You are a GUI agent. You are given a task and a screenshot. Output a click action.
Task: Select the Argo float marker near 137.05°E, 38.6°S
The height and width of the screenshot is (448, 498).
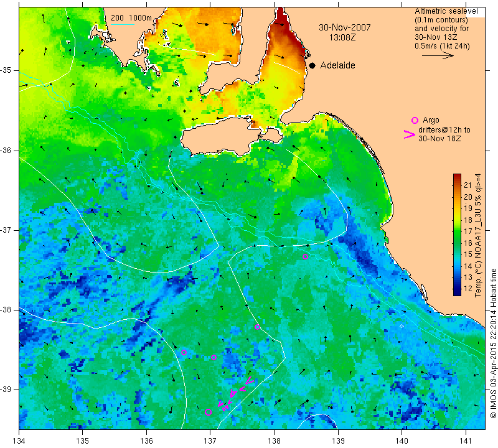click(x=214, y=358)
